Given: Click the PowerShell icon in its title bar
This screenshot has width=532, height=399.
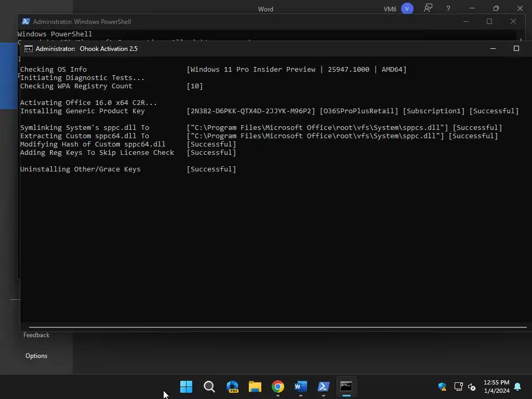Looking at the screenshot, I should pyautogui.click(x=26, y=21).
